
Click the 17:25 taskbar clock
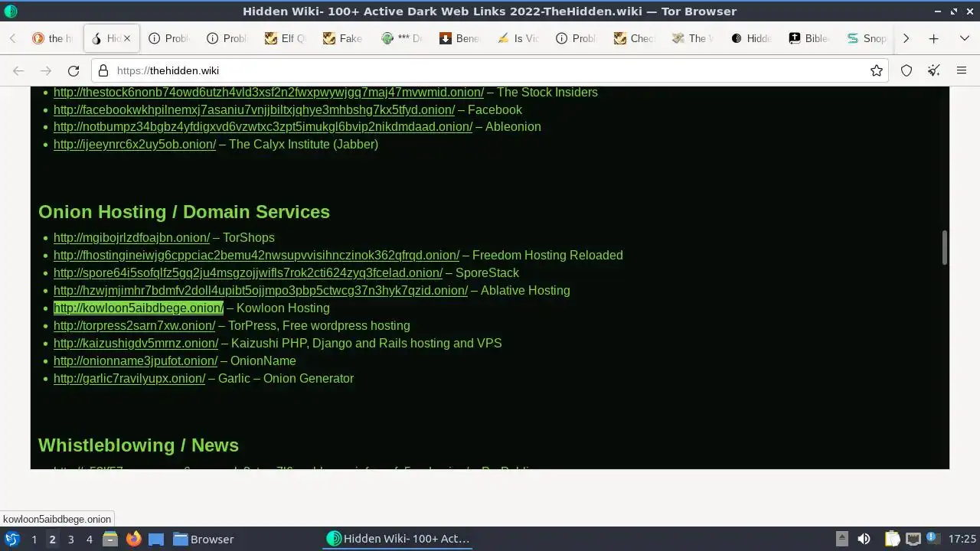962,540
